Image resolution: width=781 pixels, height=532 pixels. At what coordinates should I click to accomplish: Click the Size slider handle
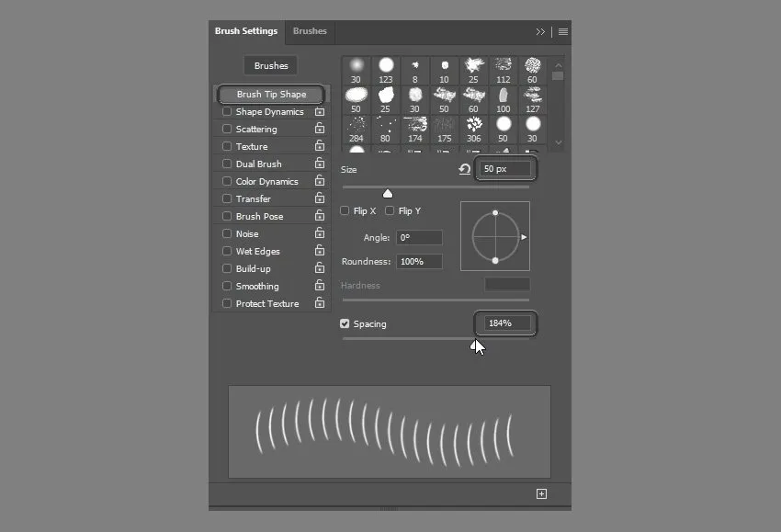388,193
